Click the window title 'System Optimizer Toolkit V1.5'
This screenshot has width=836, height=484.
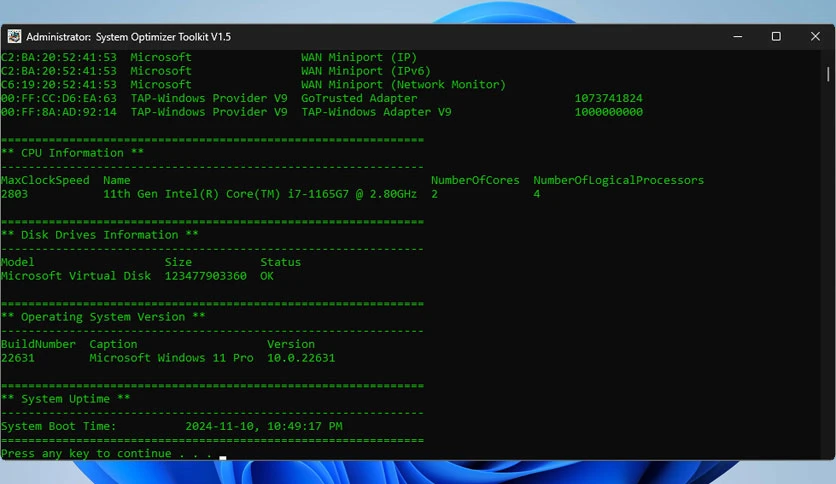163,37
